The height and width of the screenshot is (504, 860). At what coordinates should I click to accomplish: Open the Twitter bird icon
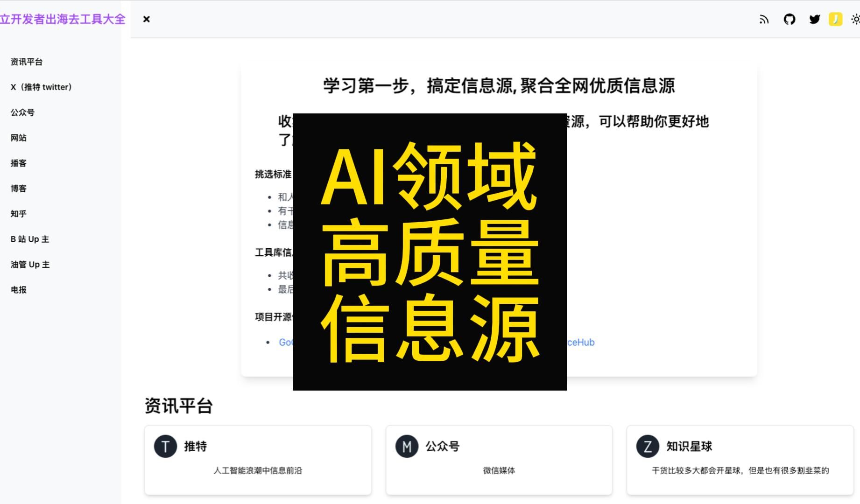[x=815, y=19]
